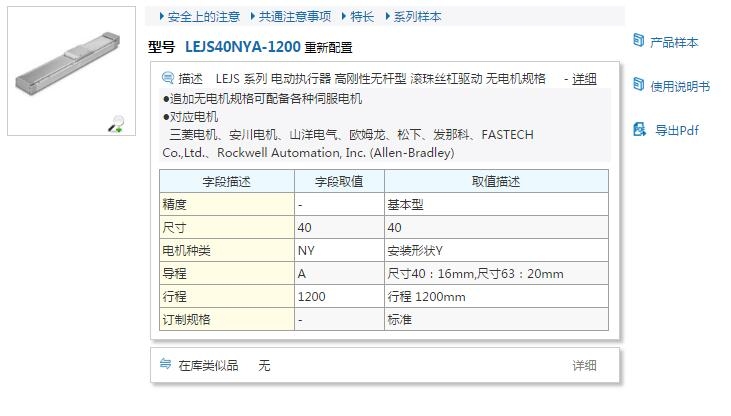Click 重新配置 to reconfigure the model
This screenshot has height=416, width=731.
point(329,47)
